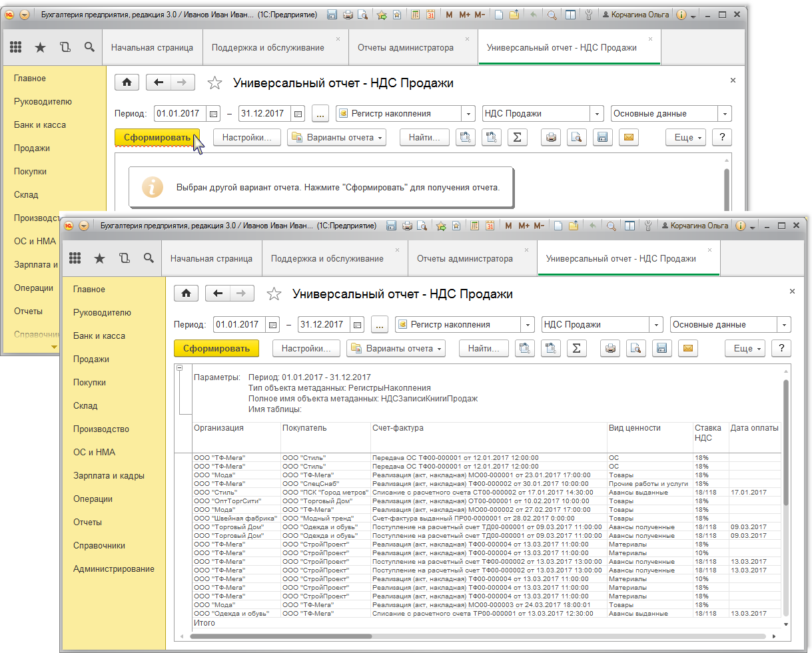Click the home icon button in the front window
The width and height of the screenshot is (812, 653).
186,294
